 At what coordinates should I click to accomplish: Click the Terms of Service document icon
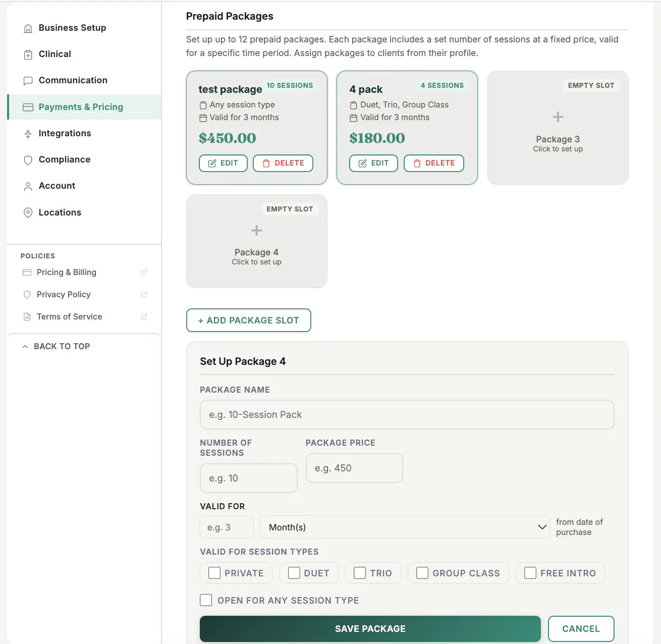(x=27, y=317)
